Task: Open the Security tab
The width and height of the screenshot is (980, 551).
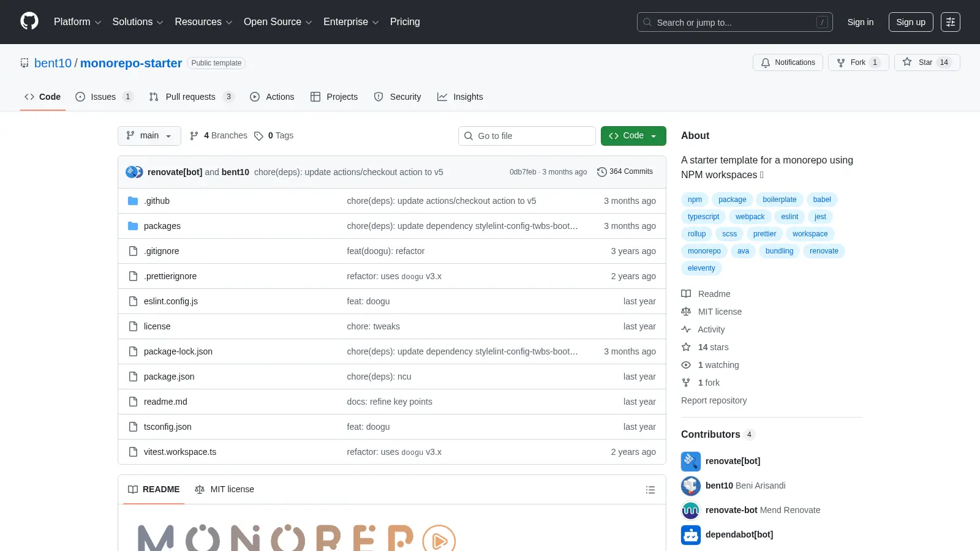Action: 398,97
